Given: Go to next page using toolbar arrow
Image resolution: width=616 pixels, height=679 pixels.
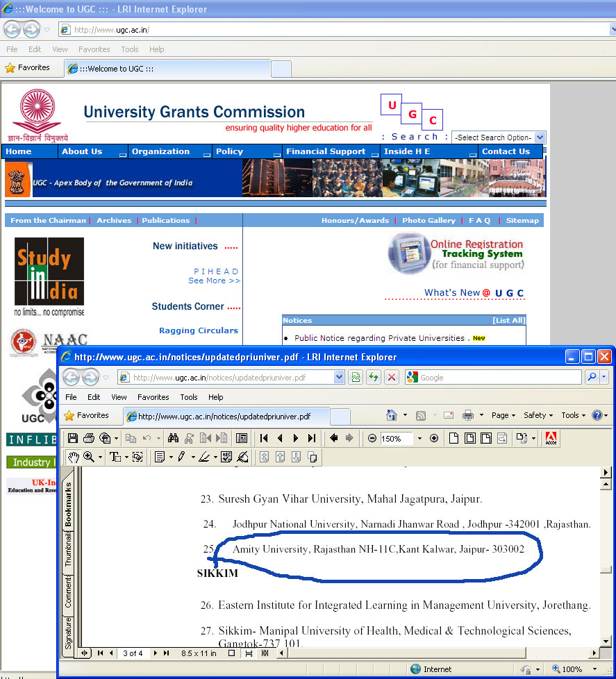Looking at the screenshot, I should 296,438.
